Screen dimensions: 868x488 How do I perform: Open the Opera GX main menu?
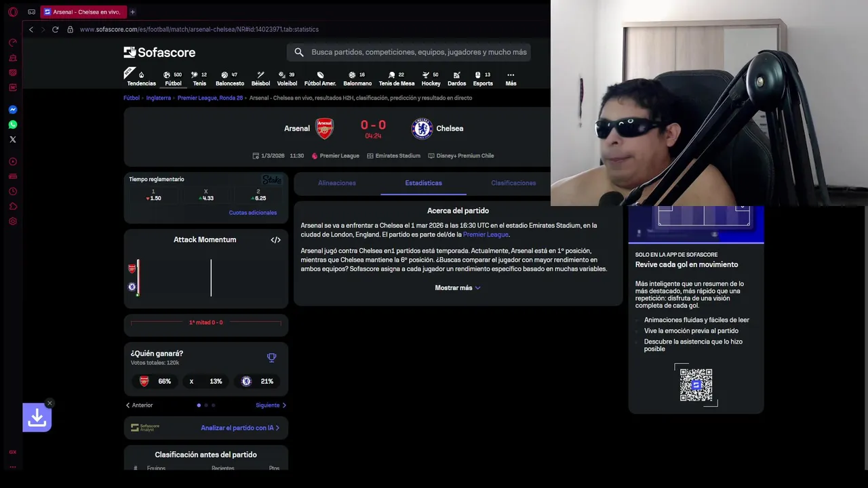[12, 12]
